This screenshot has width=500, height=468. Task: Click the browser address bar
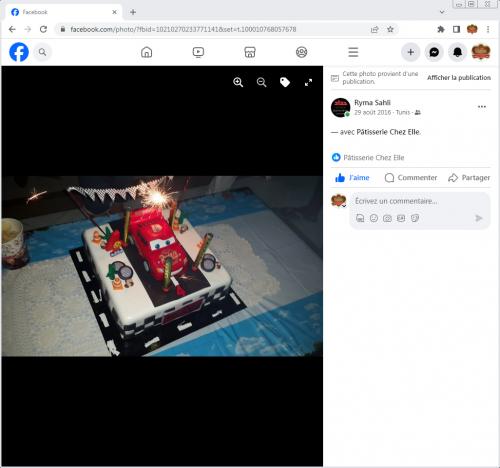[x=213, y=29]
